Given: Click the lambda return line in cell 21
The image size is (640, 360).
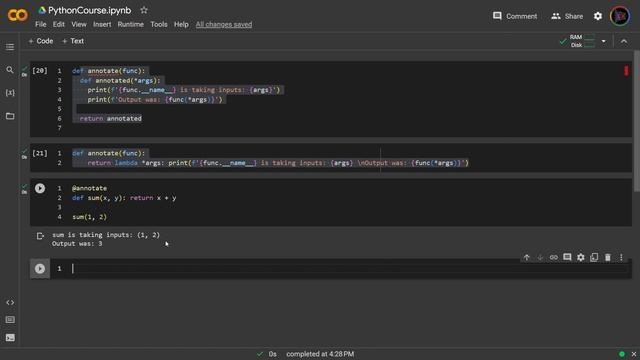Looking at the screenshot, I should (x=278, y=163).
